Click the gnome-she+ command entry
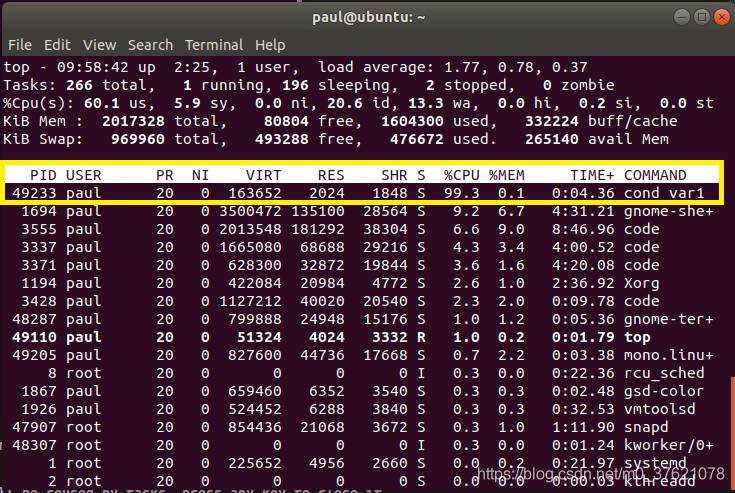The width and height of the screenshot is (735, 493). pyautogui.click(x=668, y=211)
